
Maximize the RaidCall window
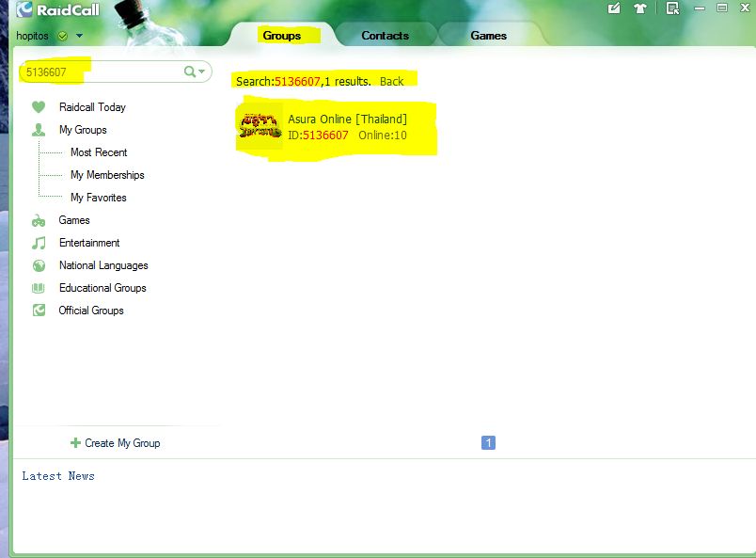[722, 8]
